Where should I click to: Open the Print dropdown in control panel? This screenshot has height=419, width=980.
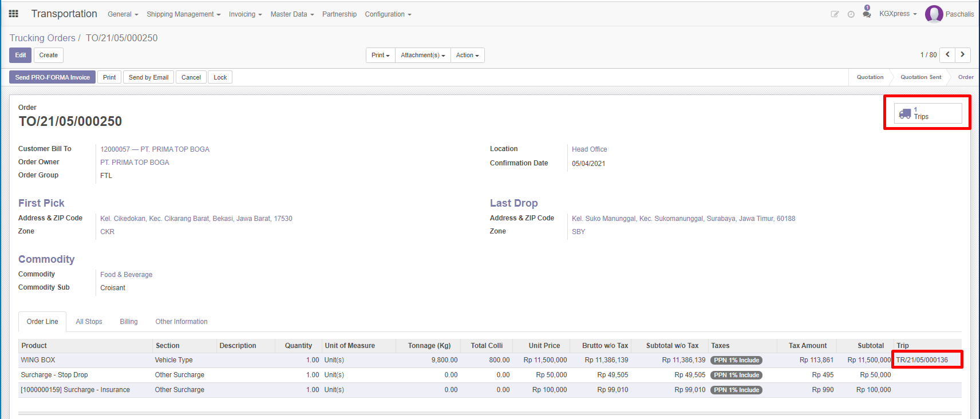tap(381, 55)
